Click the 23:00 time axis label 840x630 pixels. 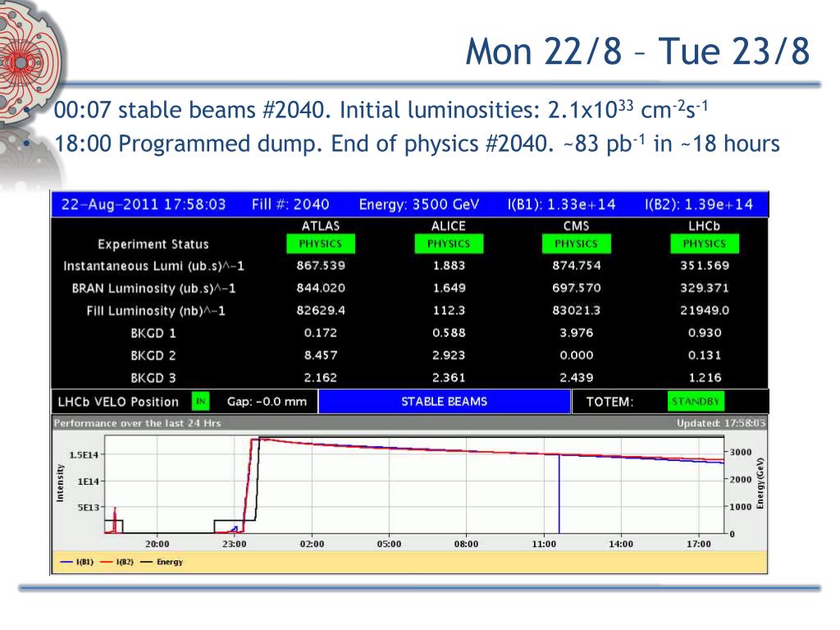click(x=235, y=544)
